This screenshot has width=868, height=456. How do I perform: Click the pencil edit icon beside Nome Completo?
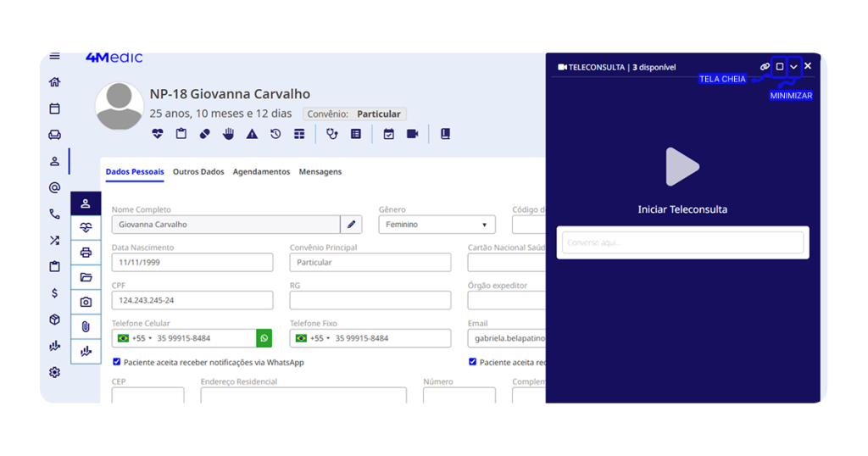point(352,225)
